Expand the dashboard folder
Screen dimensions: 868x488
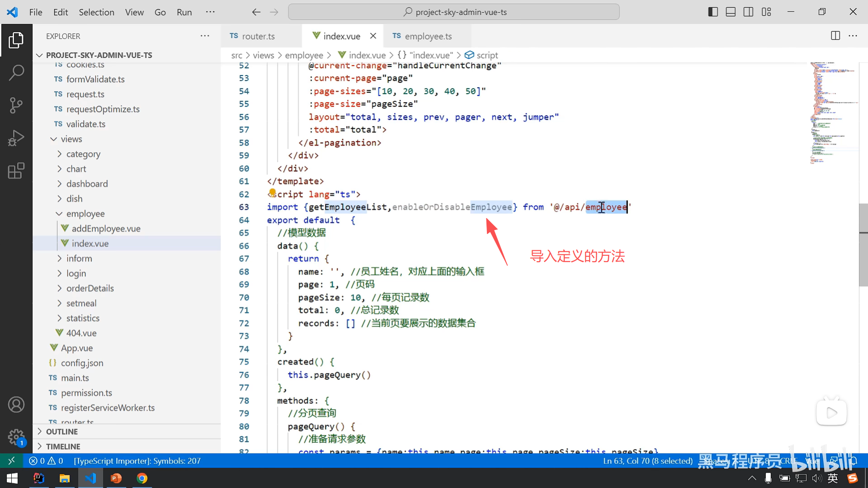tap(87, 183)
